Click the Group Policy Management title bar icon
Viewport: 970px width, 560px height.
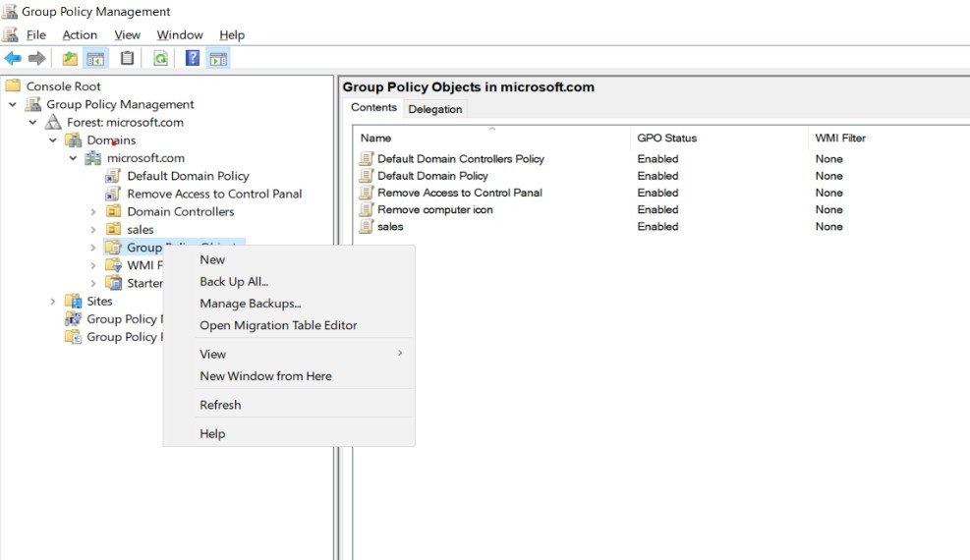10,11
